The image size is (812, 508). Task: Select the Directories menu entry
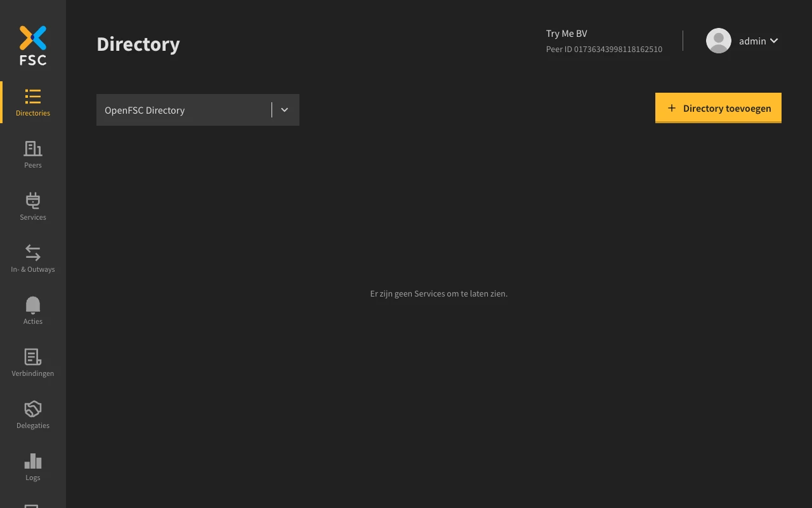pos(32,102)
